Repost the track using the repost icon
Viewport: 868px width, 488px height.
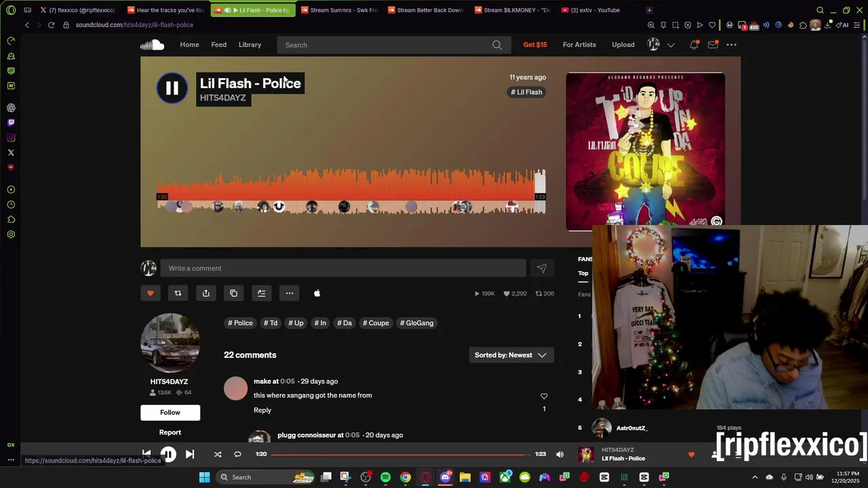click(x=178, y=293)
